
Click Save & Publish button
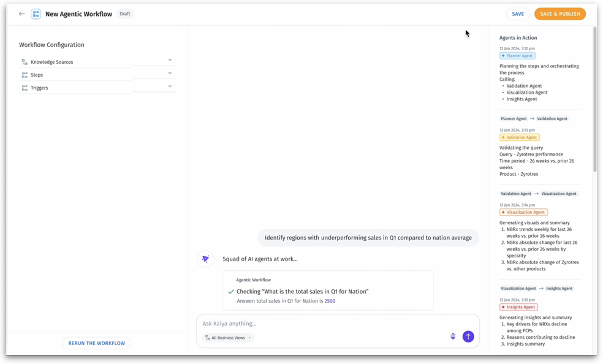tap(559, 14)
